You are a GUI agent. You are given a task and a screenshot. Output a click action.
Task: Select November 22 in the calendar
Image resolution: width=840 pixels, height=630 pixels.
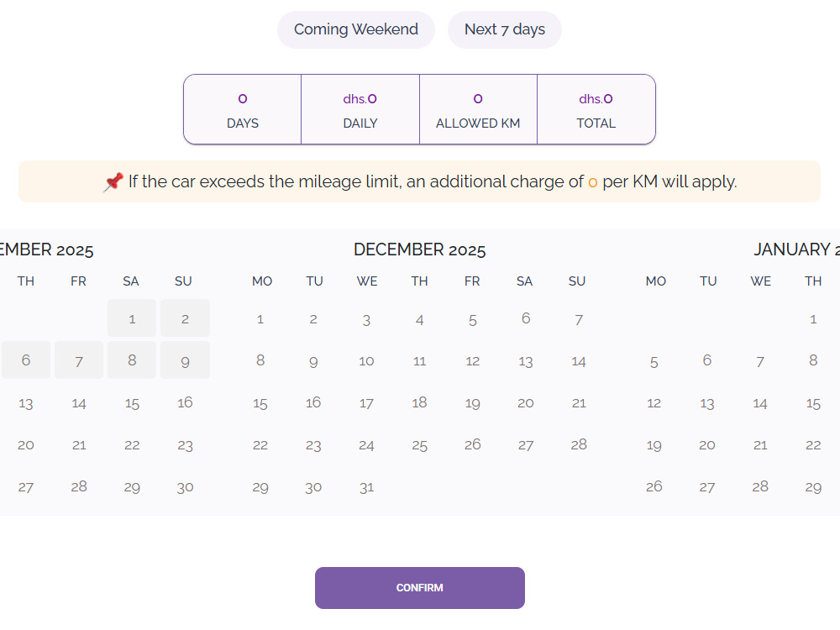coord(132,444)
